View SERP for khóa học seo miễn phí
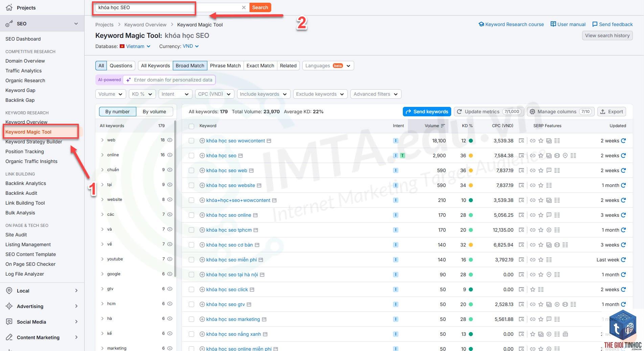Screen dimensions: 644x351 (522, 260)
